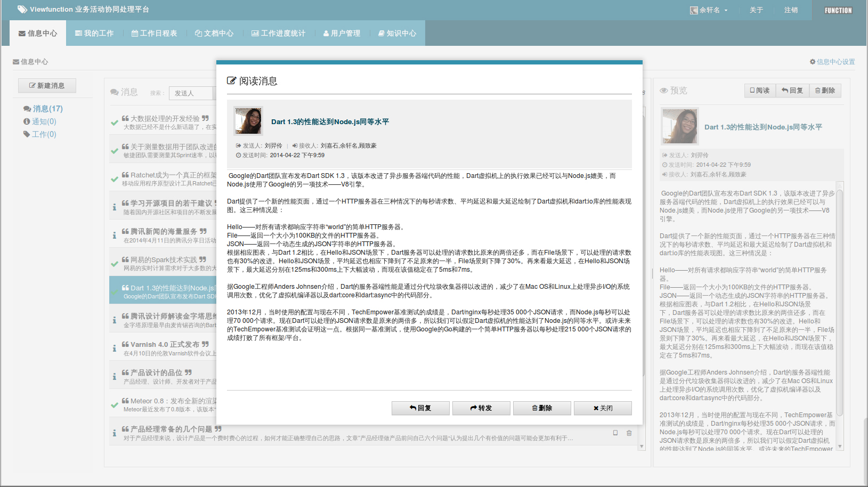Select 通知(0) in sidebar
The image size is (868, 487).
point(40,121)
